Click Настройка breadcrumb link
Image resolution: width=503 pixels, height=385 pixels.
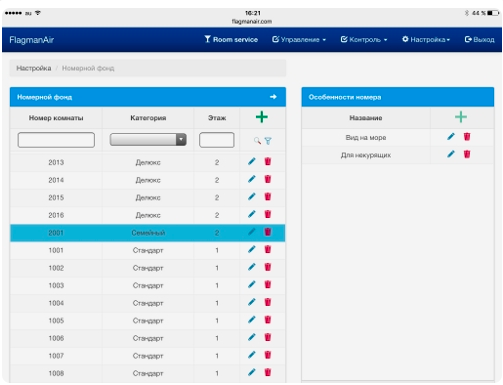[x=34, y=68]
